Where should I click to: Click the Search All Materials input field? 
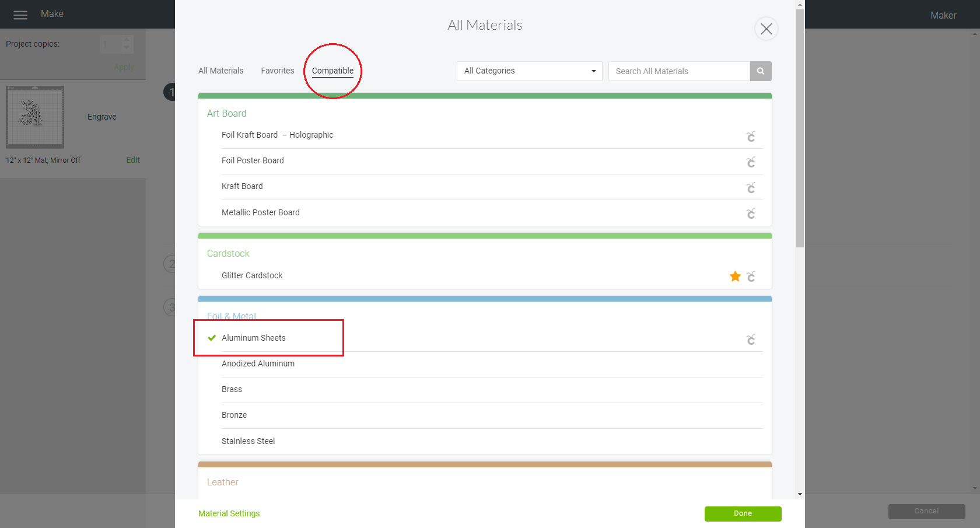pyautogui.click(x=679, y=71)
